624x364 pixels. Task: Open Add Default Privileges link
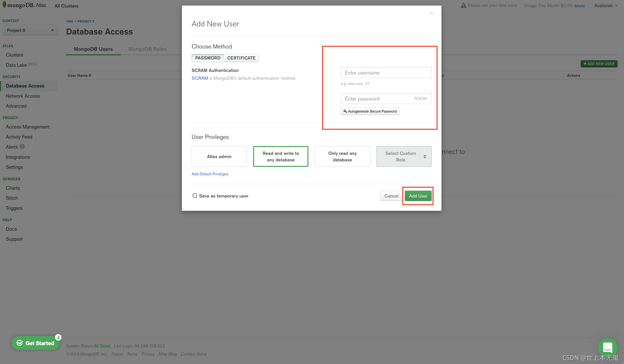pos(210,174)
